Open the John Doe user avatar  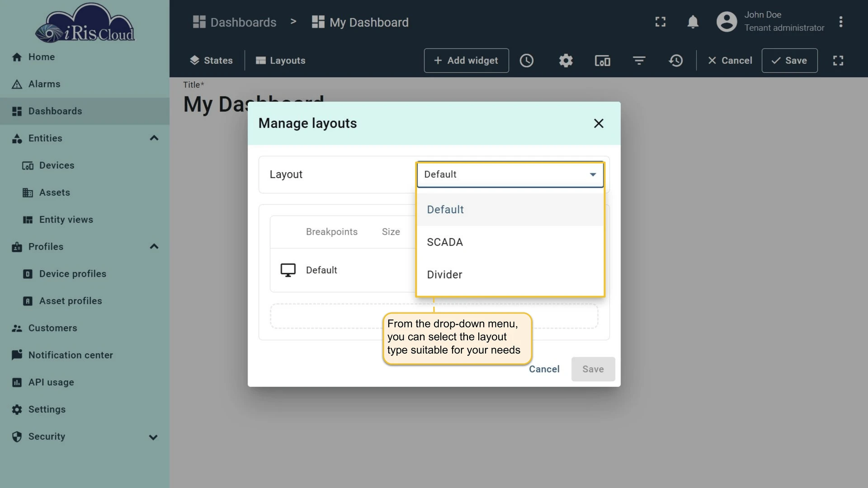point(727,22)
